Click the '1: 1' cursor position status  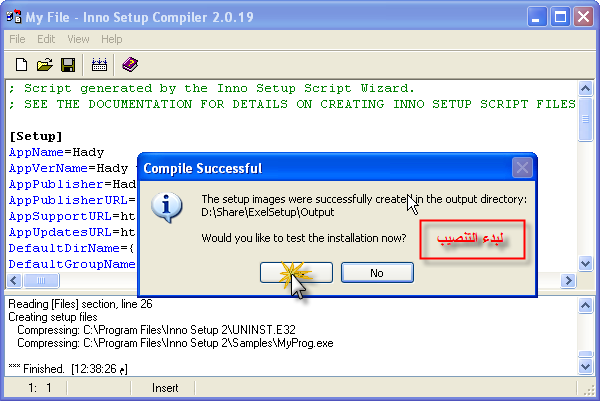pyautogui.click(x=39, y=388)
